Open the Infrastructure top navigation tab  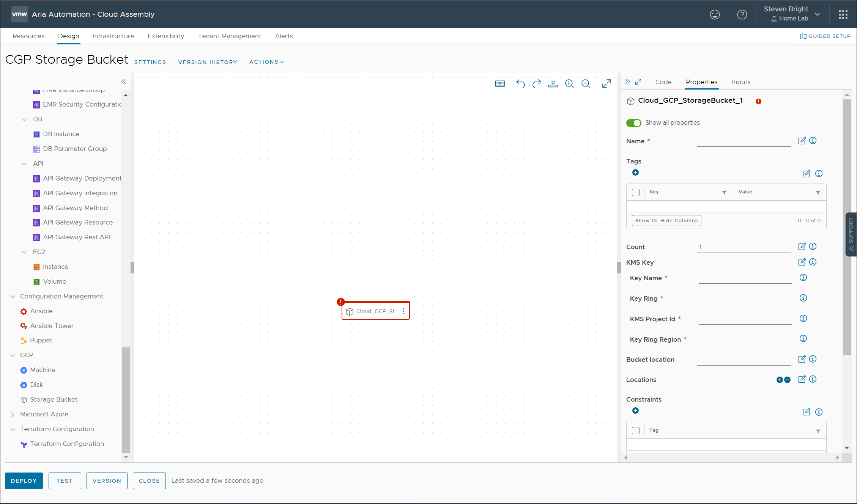(113, 36)
